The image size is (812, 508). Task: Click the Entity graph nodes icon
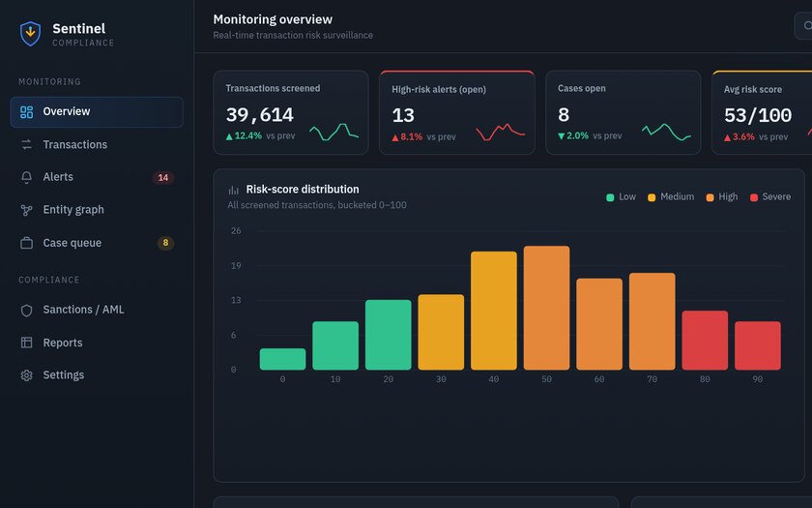pyautogui.click(x=26, y=210)
